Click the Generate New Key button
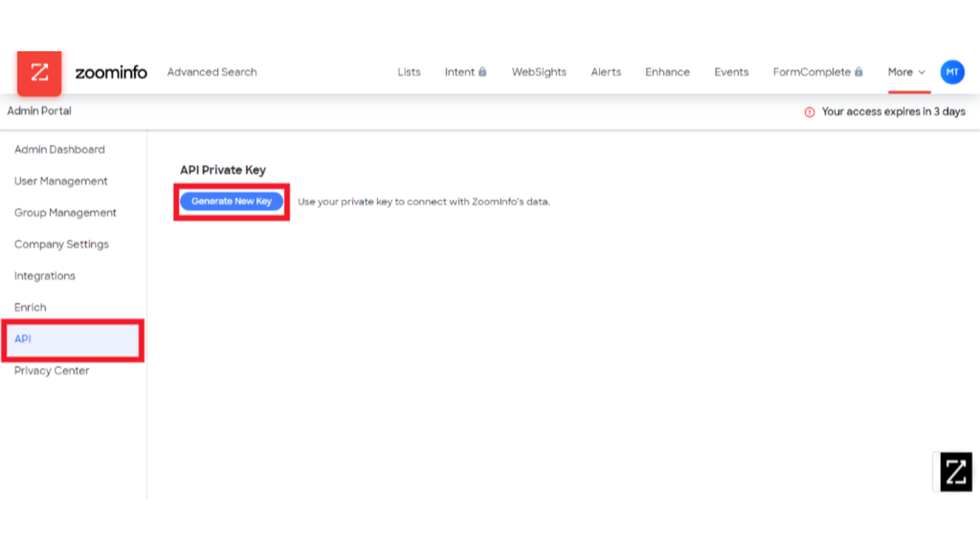 tap(232, 201)
